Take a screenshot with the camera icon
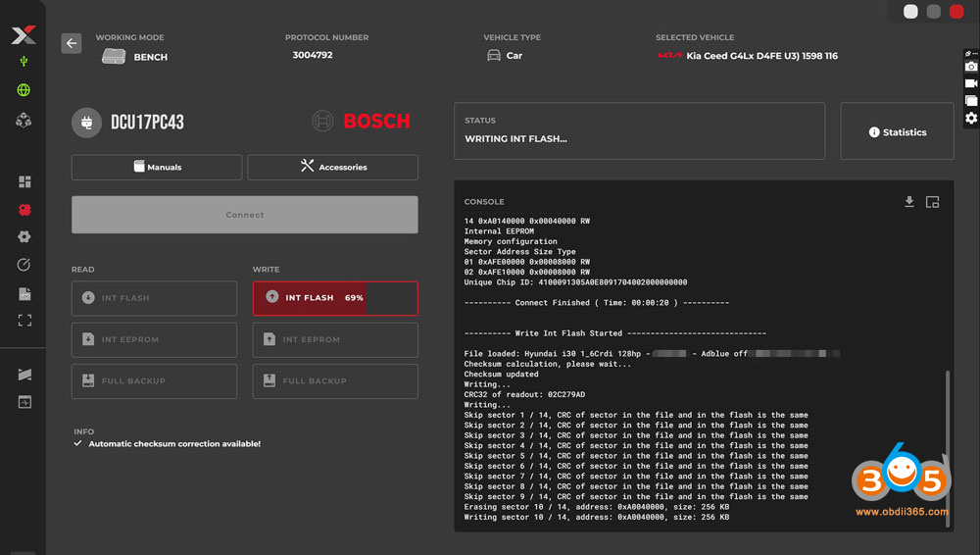The height and width of the screenshot is (555, 980). click(970, 67)
